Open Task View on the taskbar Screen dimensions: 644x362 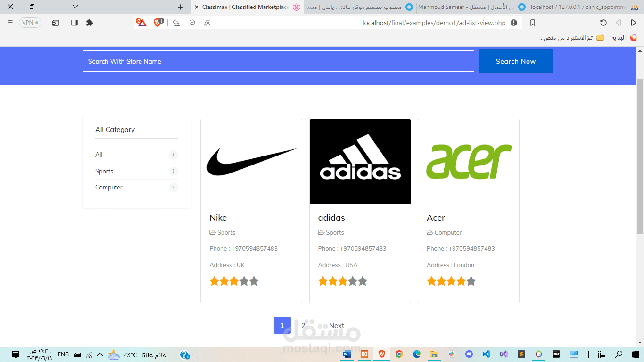point(602,354)
